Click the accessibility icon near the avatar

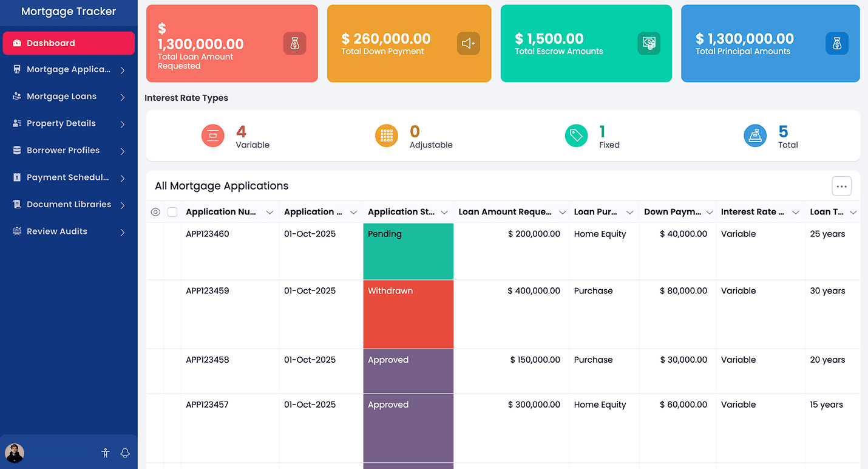105,453
